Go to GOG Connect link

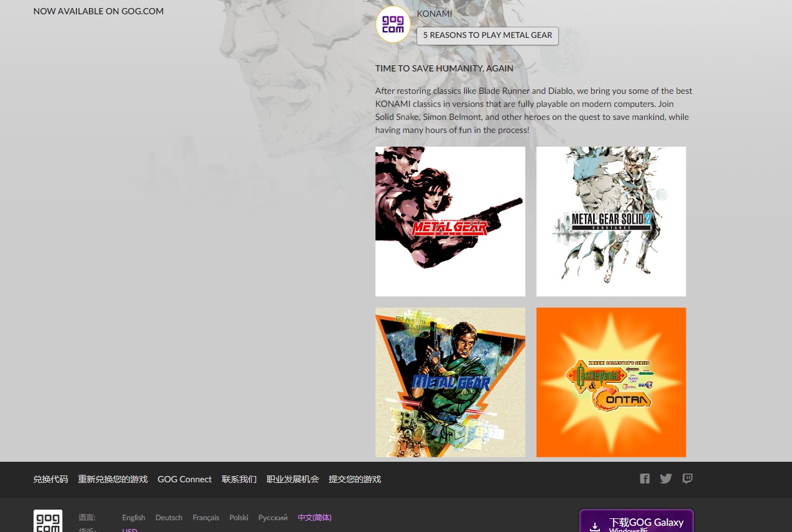(185, 479)
